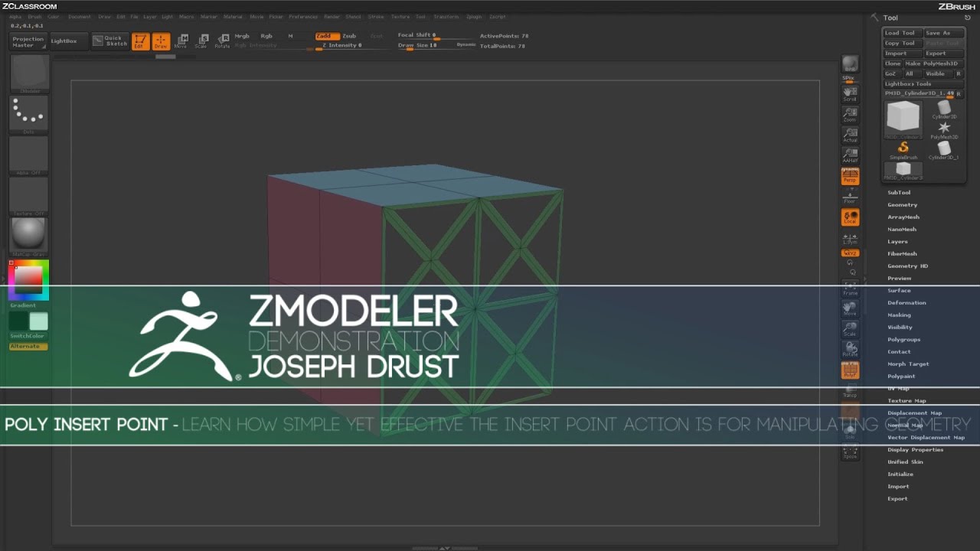Open the Alpha menu
Screen dimensions: 980x551
click(x=15, y=17)
